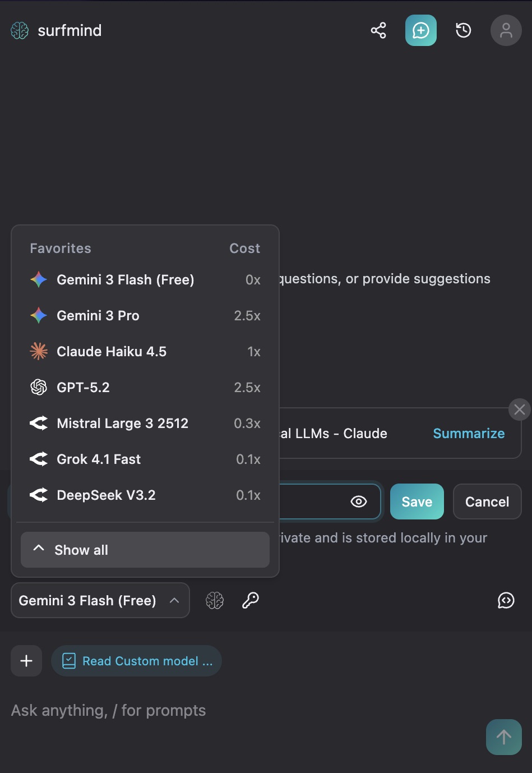Open the chat history panel

(x=463, y=30)
